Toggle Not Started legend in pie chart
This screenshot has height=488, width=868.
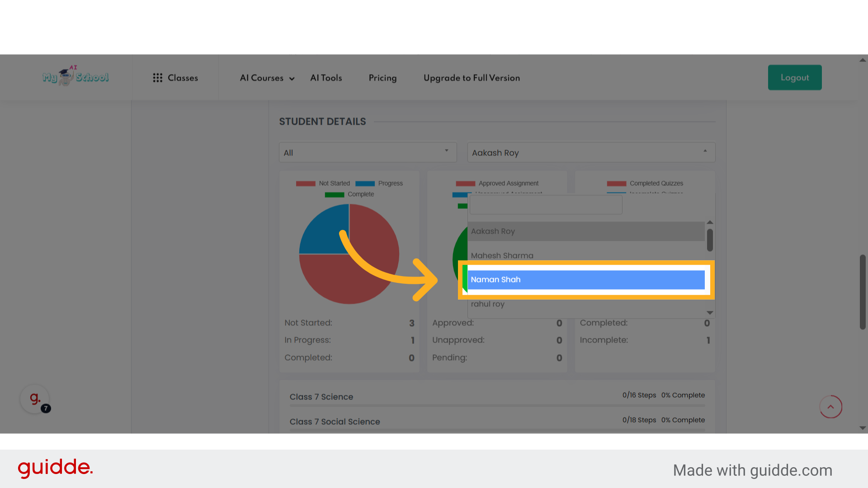click(x=323, y=183)
